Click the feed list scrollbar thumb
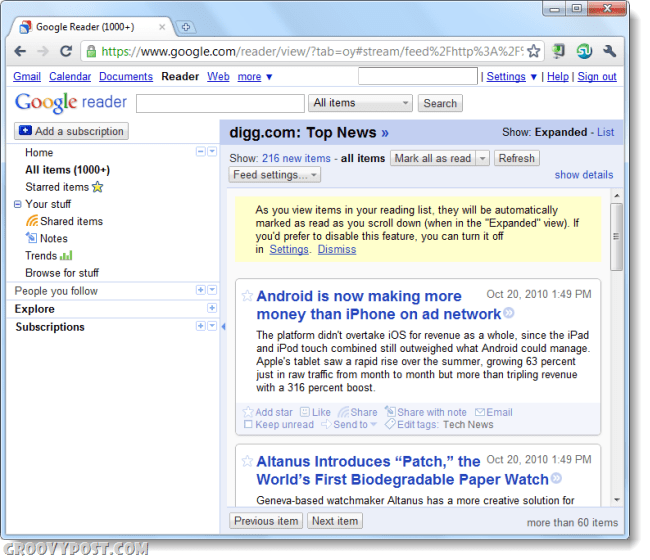This screenshot has height=560, width=650. tap(616, 237)
